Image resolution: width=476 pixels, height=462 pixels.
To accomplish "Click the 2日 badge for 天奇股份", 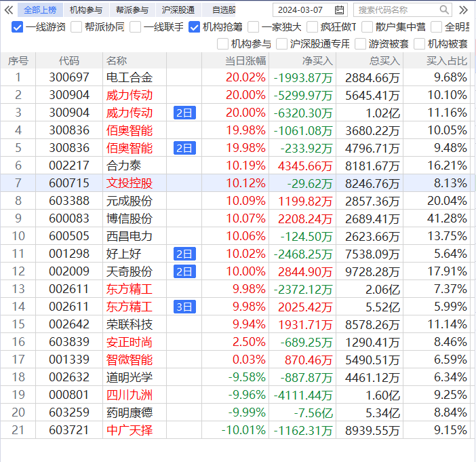I will pyautogui.click(x=184, y=271).
